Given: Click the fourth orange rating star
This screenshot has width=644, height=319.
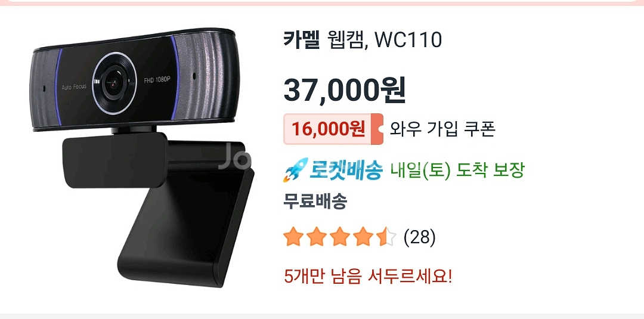Looking at the screenshot, I should [x=364, y=237].
